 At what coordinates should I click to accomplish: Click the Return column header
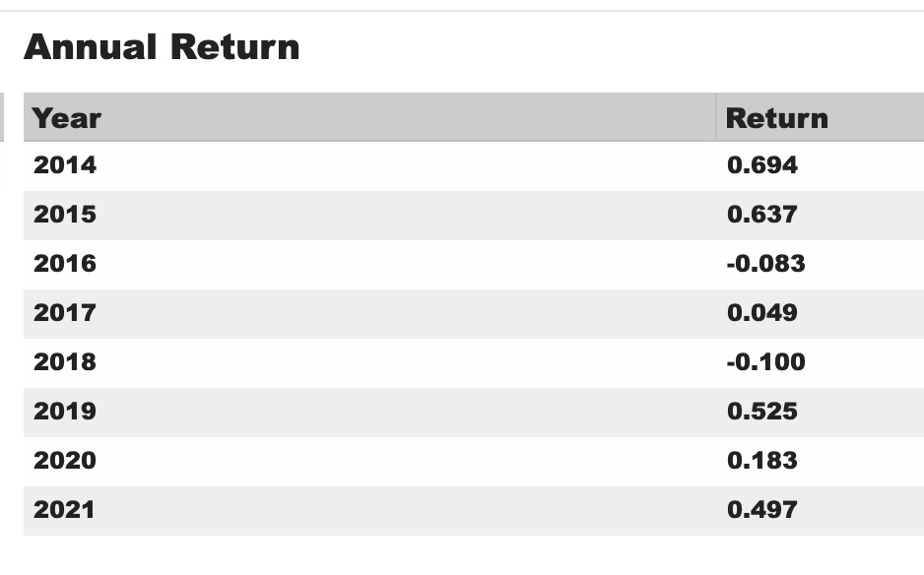(776, 118)
